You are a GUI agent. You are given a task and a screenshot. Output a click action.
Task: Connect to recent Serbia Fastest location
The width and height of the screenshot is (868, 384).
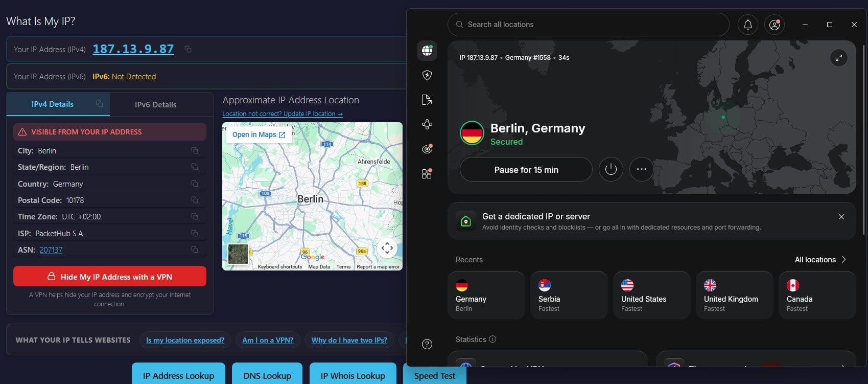click(x=569, y=296)
